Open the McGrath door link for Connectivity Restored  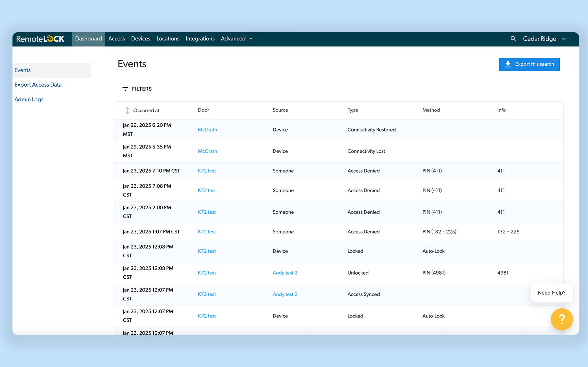click(x=207, y=130)
